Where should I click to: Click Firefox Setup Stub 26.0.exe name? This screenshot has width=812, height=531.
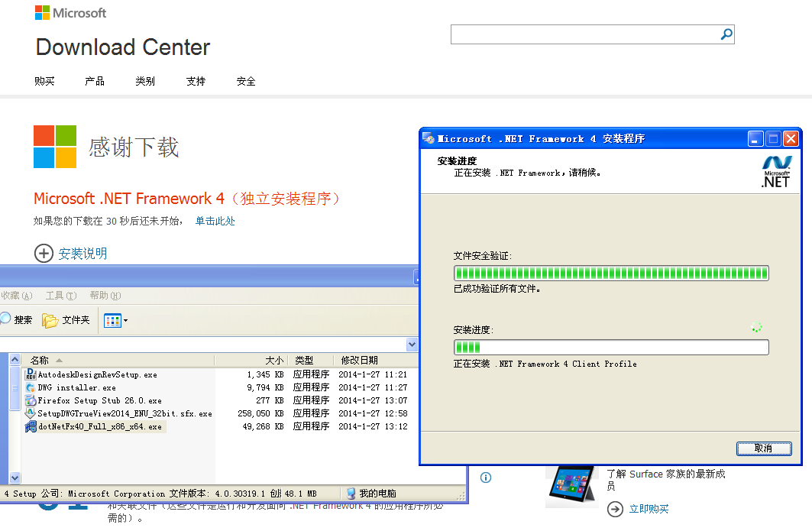[99, 400]
